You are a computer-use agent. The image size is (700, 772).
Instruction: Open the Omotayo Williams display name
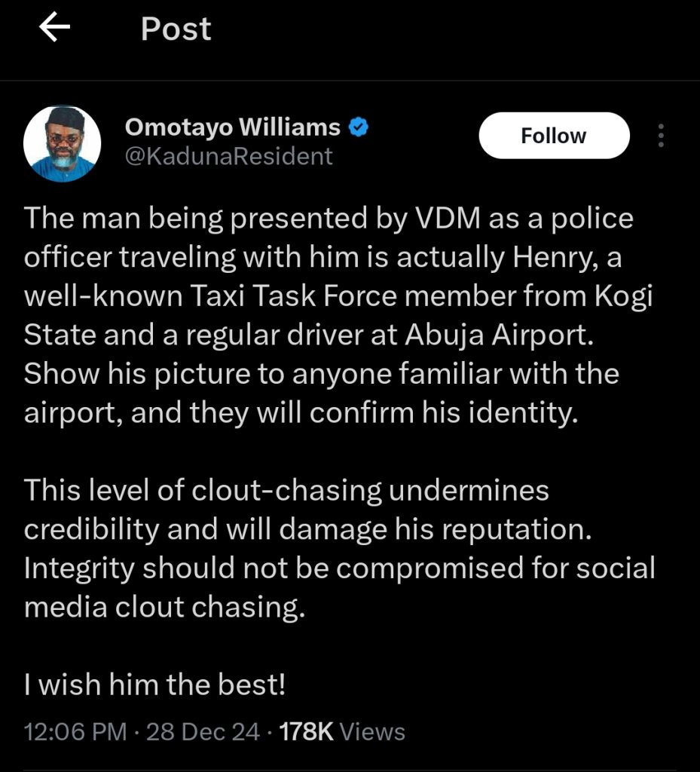(x=232, y=127)
